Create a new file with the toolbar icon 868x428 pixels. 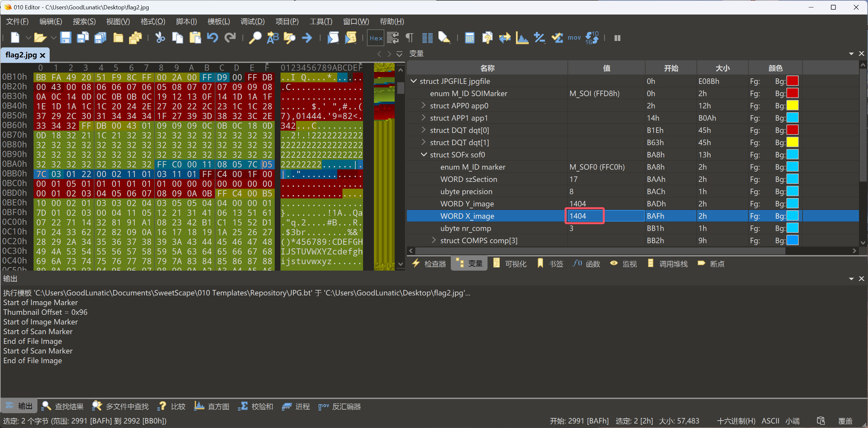point(15,38)
